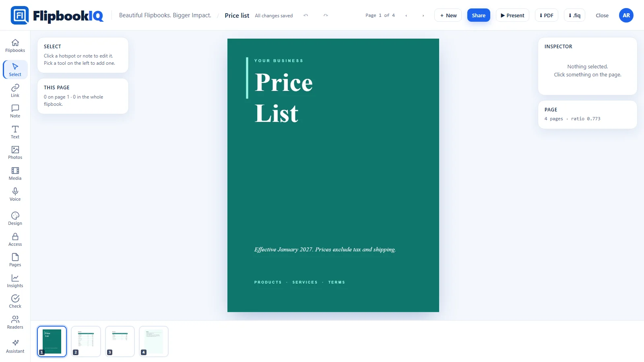Open the Readers panel
644x362 pixels.
click(15, 323)
